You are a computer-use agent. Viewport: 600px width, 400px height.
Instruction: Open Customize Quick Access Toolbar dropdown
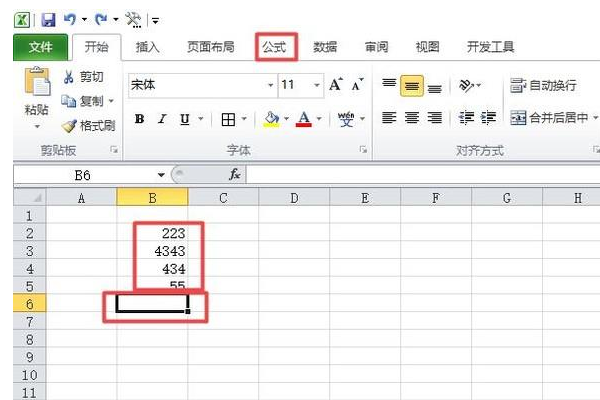(155, 20)
